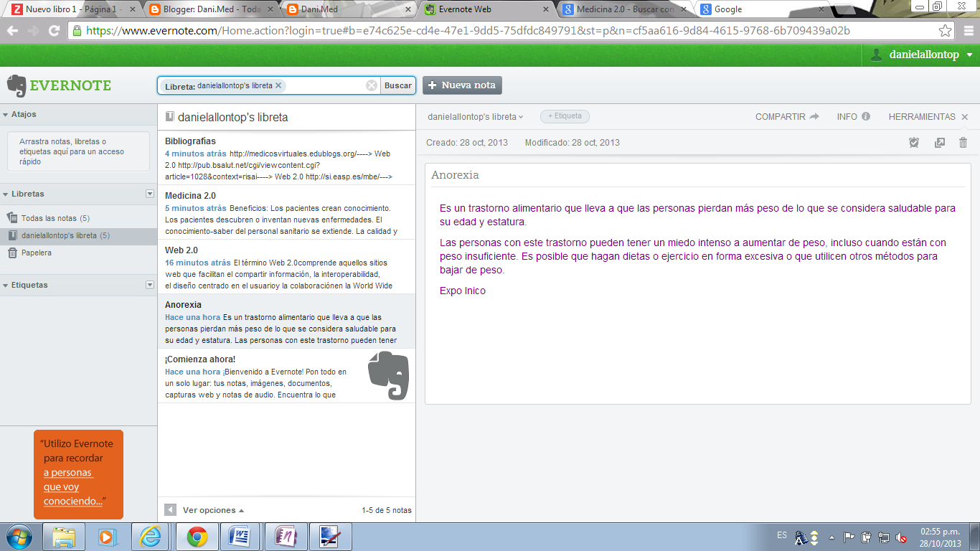This screenshot has height=551, width=980.
Task: Open the Libretas options dropdown arrow
Action: click(150, 194)
